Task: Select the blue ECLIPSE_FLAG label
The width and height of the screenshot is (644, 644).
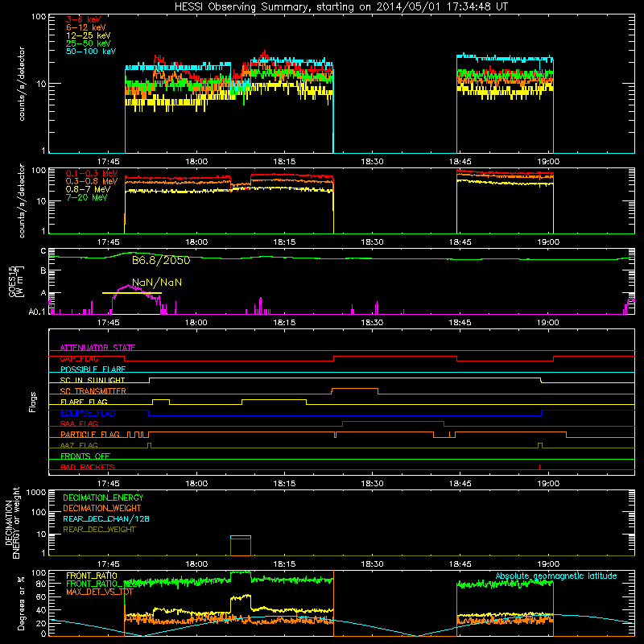Action: pyautogui.click(x=88, y=413)
